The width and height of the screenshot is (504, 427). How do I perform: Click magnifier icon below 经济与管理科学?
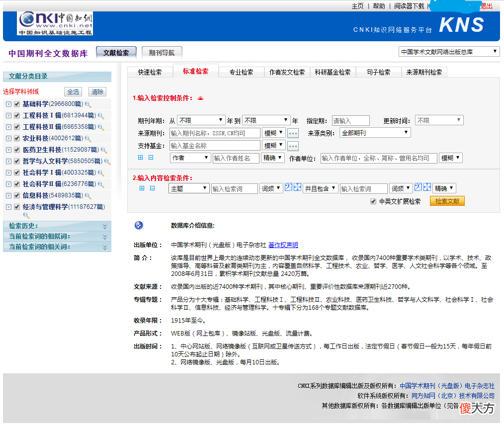click(x=26, y=215)
